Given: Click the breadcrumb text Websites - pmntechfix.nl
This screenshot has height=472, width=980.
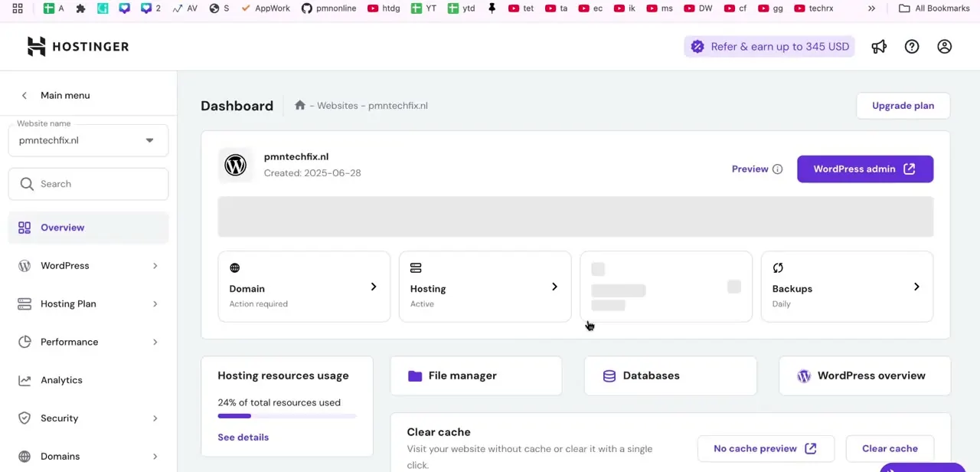Looking at the screenshot, I should coord(372,106).
